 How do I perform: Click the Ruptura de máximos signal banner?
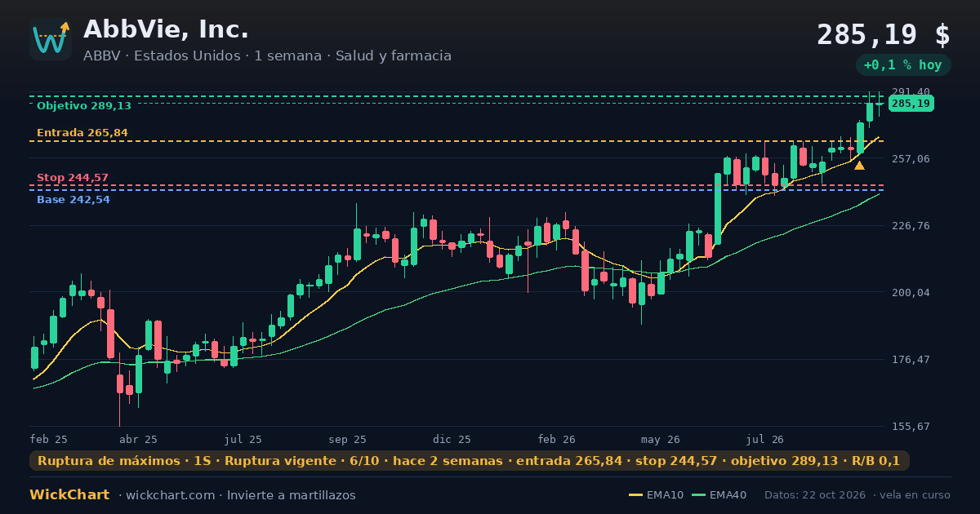470,461
